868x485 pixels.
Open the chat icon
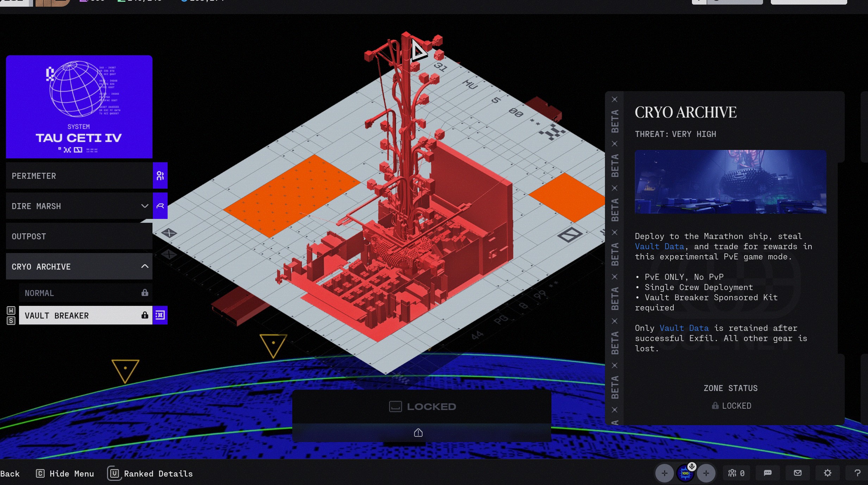point(768,473)
